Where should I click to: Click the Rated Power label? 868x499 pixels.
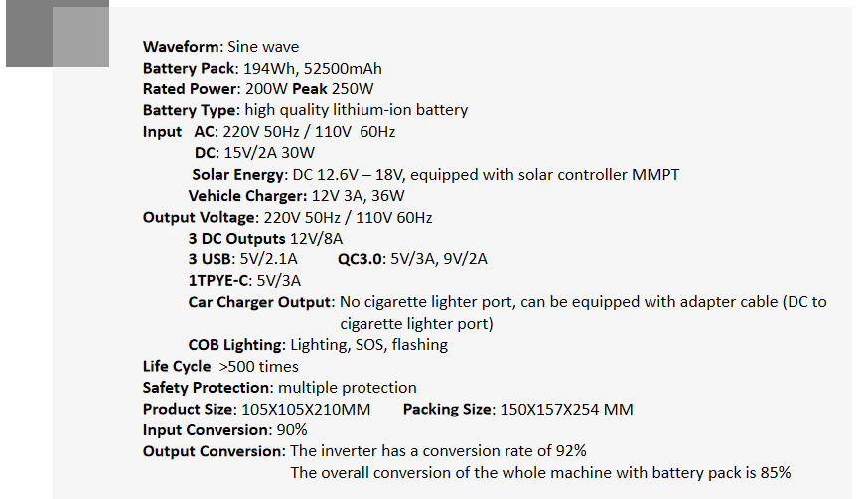(191, 89)
